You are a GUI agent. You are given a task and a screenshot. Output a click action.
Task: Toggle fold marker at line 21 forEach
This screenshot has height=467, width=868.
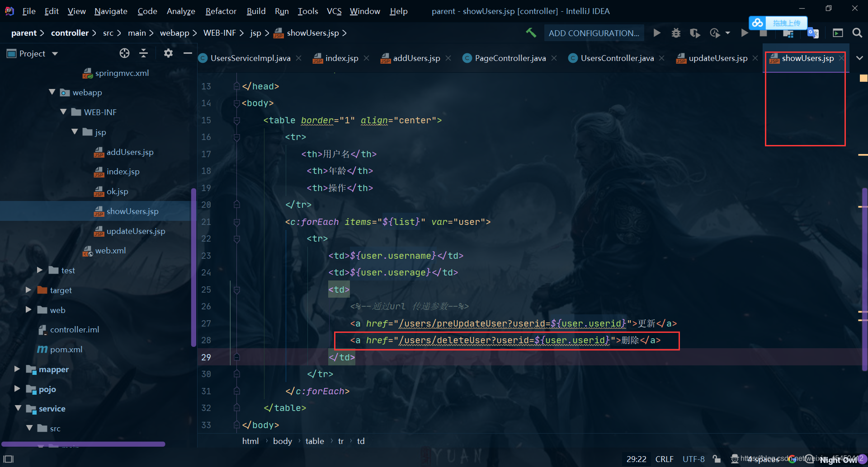(x=236, y=222)
